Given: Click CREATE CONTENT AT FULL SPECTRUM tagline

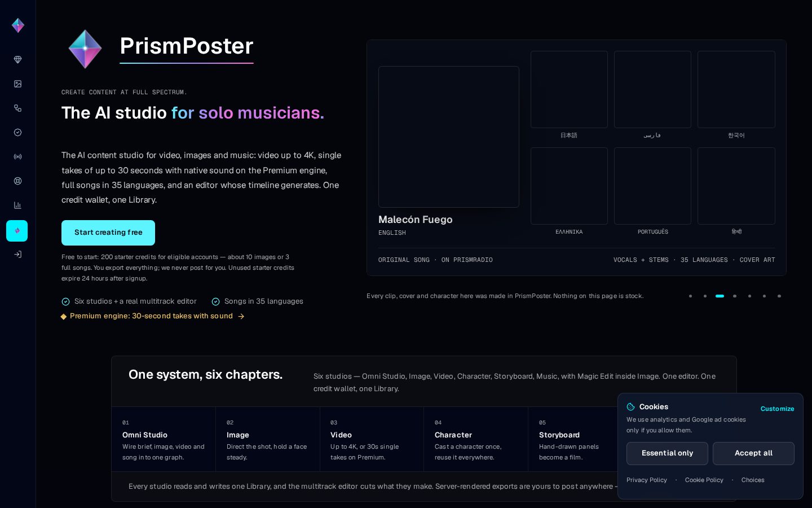Looking at the screenshot, I should 124,92.
